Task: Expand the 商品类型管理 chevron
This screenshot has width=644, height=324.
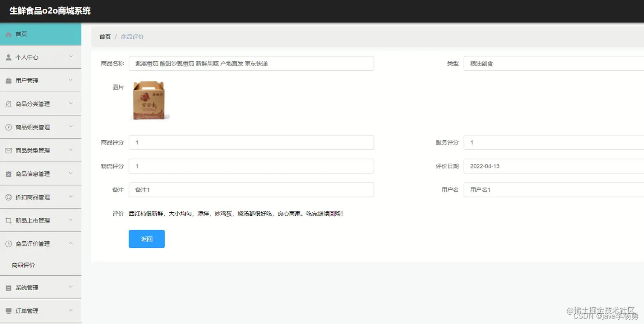Action: coord(71,150)
